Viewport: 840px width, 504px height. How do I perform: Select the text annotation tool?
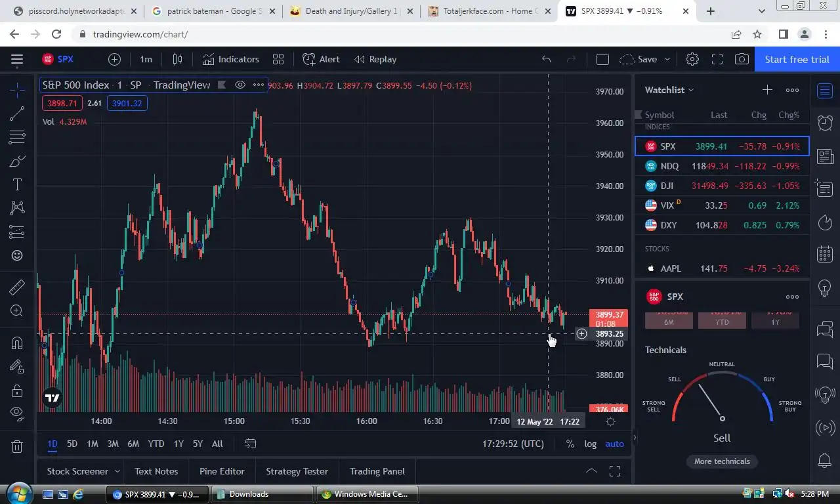[17, 184]
